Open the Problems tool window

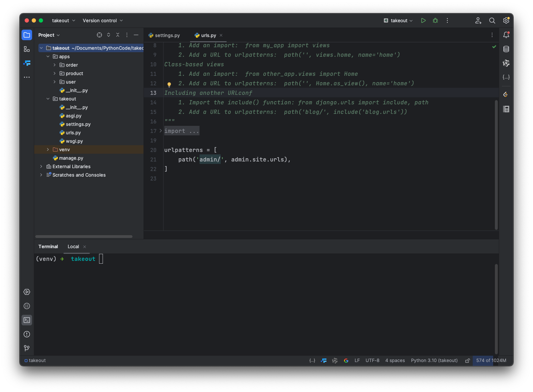point(27,334)
